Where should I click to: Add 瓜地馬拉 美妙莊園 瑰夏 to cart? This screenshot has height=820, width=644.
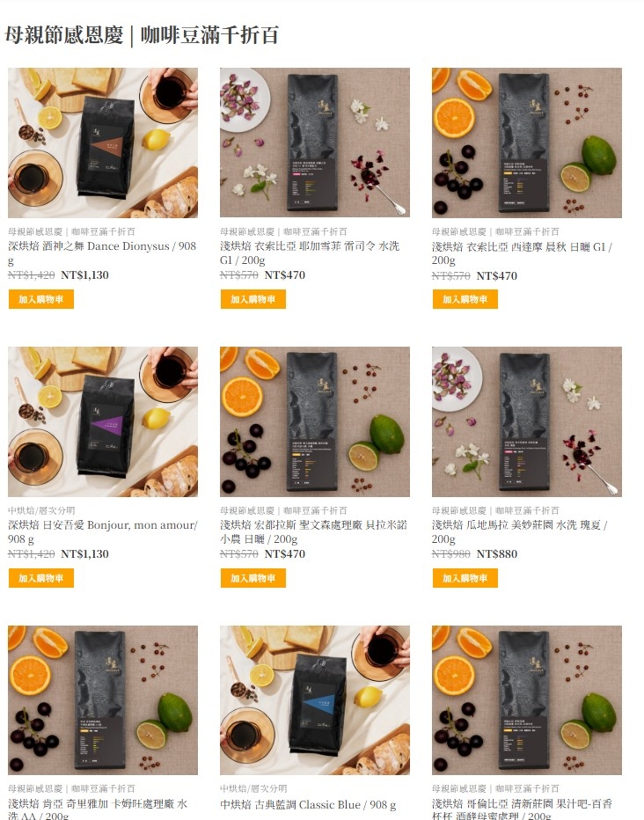click(465, 578)
